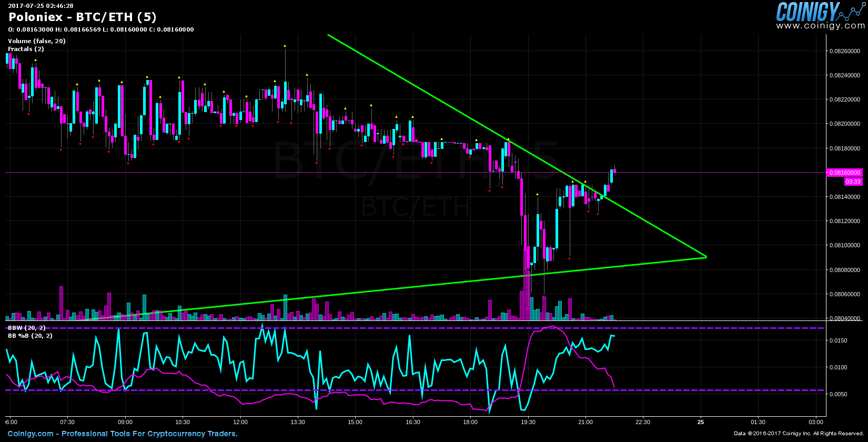868x442 pixels.
Task: Click the 0.0050 indicator axis label
Action: (x=839, y=394)
